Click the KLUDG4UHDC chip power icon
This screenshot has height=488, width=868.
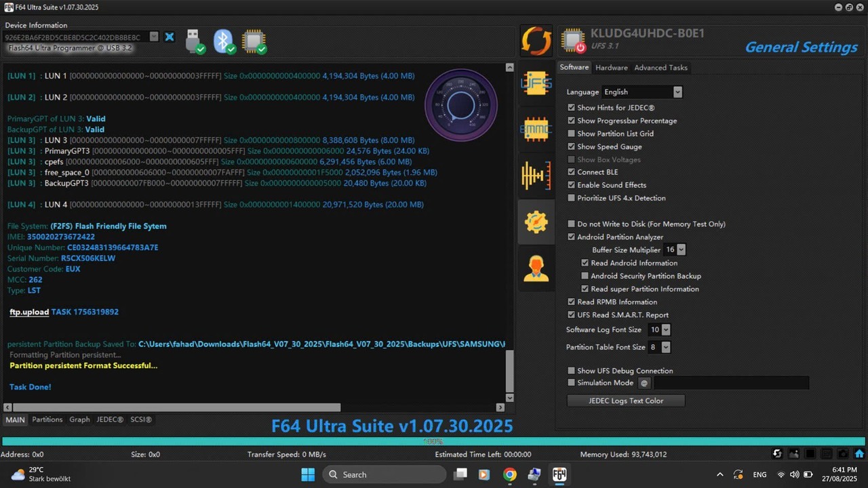[x=574, y=41]
